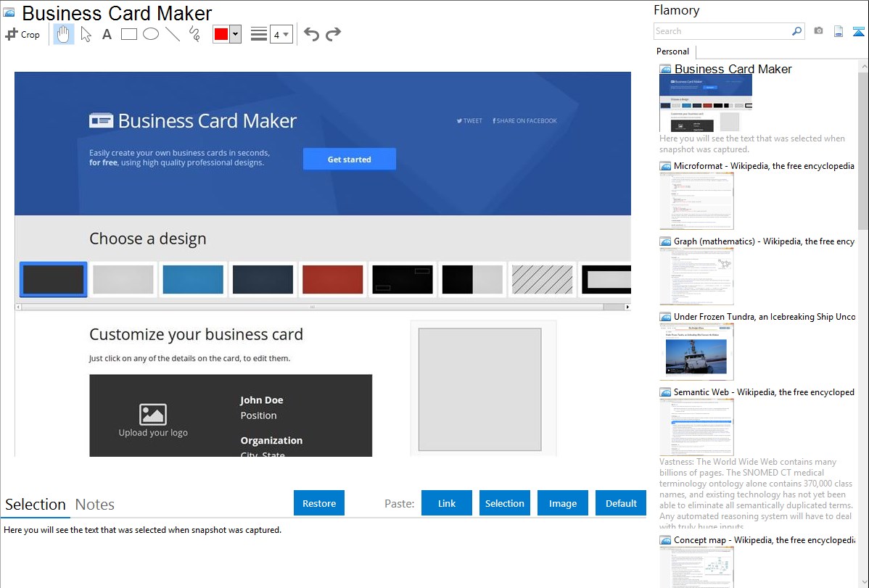
Task: Open the Under Frozen Tundra ship thumbnail
Action: (x=696, y=352)
